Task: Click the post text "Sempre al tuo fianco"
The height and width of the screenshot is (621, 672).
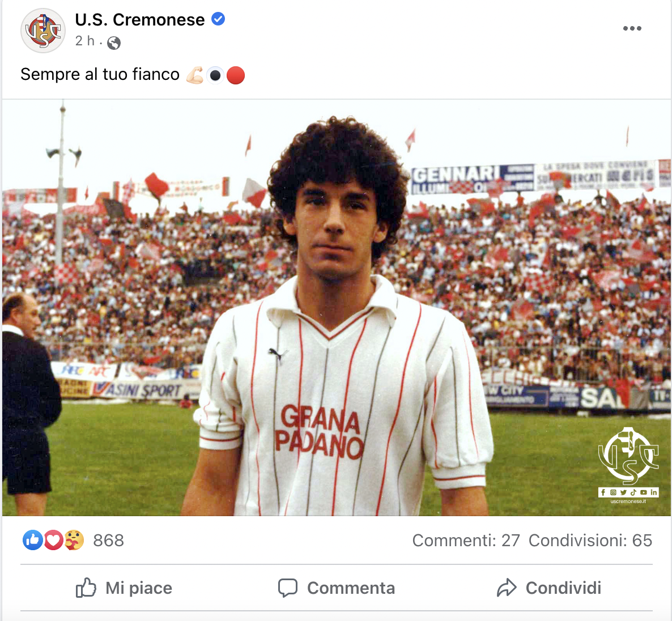Action: click(100, 75)
